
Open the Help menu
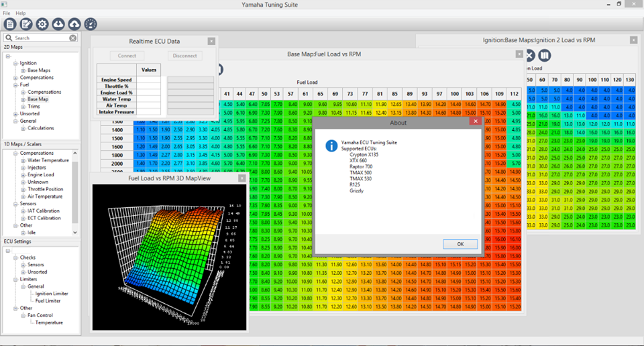pos(21,13)
